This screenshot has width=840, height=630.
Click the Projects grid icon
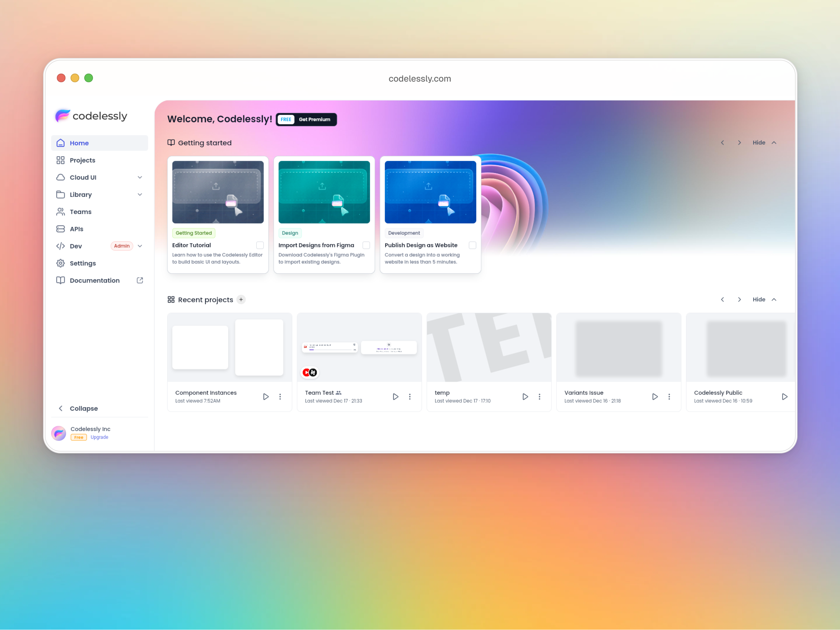[60, 160]
